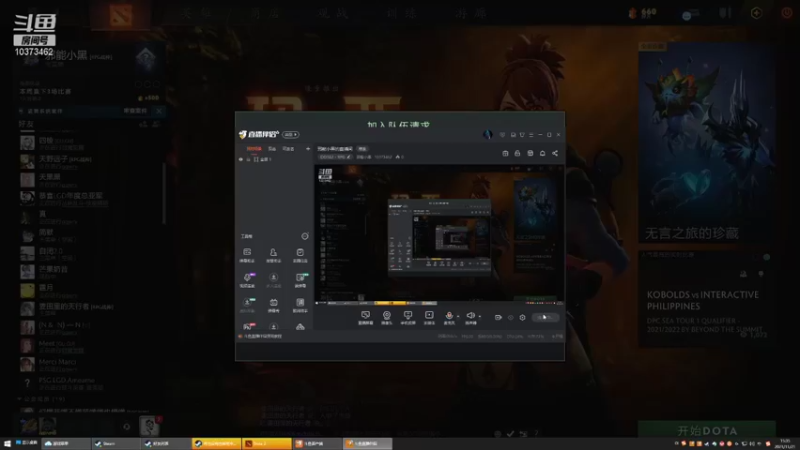Screen dimensions: 800x450
Task: Open the 训练 tab in Dota menu
Action: pyautogui.click(x=402, y=14)
